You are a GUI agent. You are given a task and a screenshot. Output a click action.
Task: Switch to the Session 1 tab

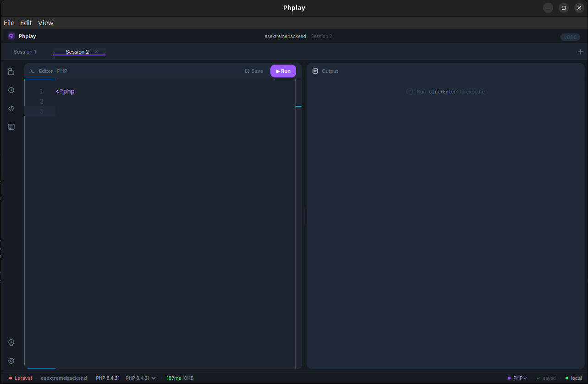click(25, 52)
